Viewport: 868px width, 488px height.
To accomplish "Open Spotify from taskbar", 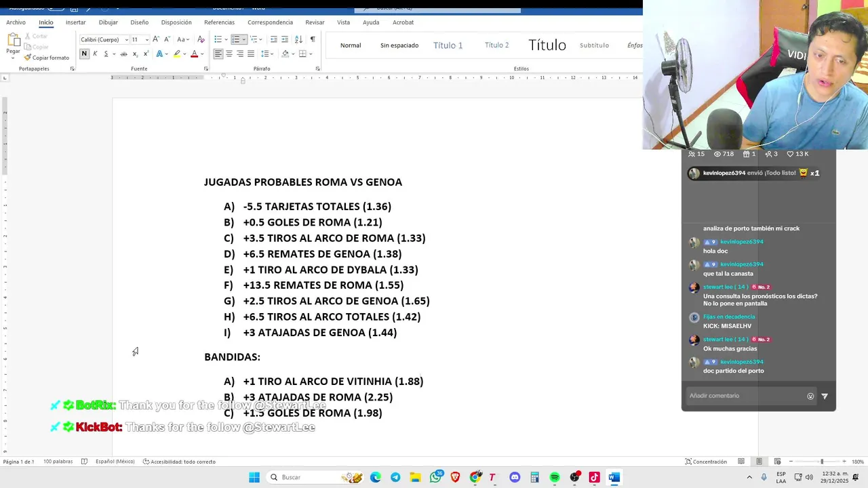I will pyautogui.click(x=555, y=477).
